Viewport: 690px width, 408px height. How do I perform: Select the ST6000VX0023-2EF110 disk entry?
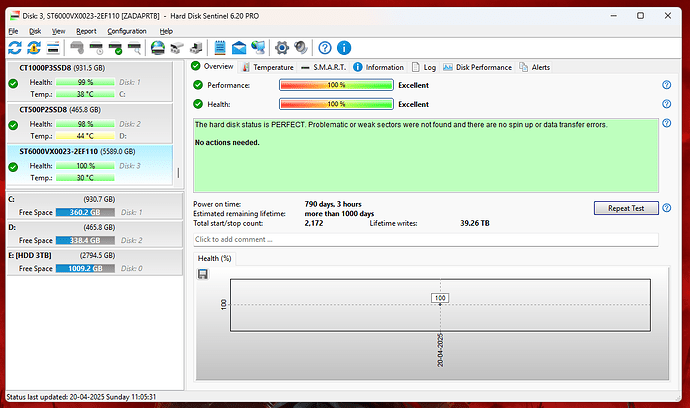click(90, 165)
